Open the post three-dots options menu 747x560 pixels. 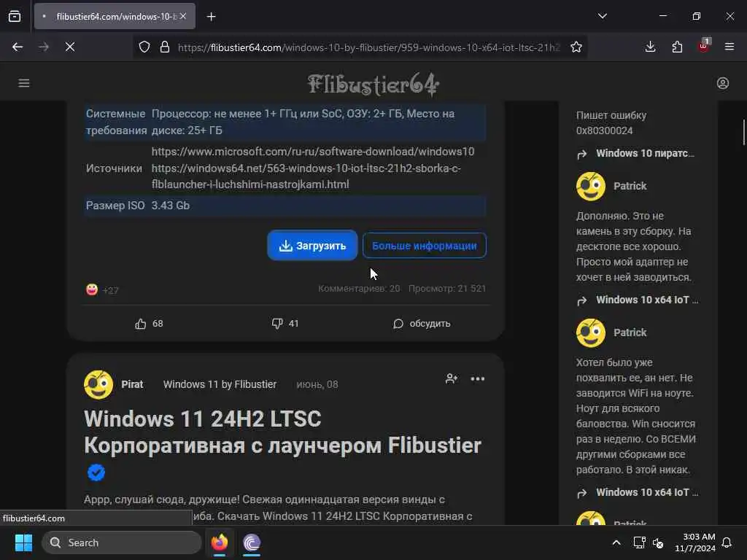477,379
